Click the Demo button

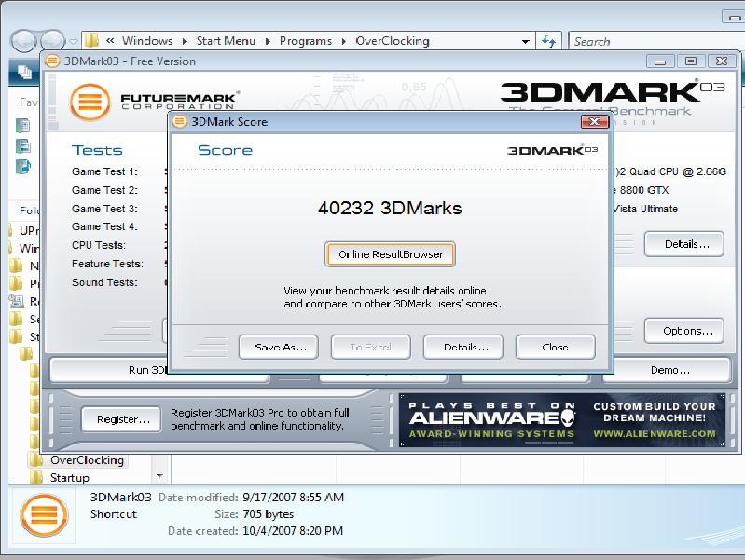(668, 370)
